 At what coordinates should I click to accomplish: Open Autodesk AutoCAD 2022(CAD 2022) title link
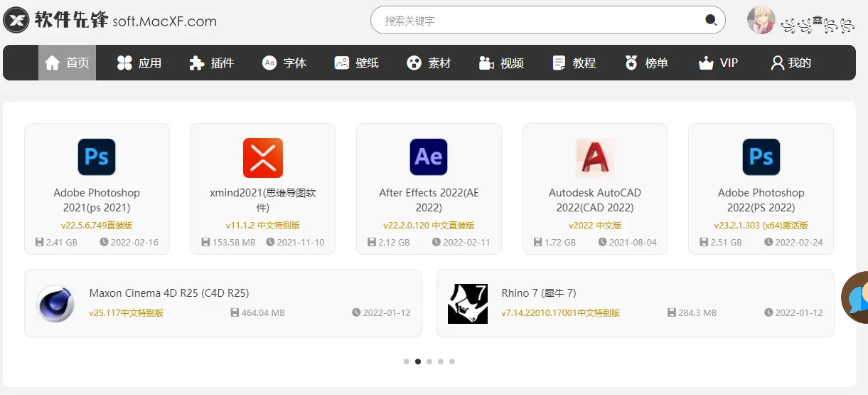[x=595, y=200]
